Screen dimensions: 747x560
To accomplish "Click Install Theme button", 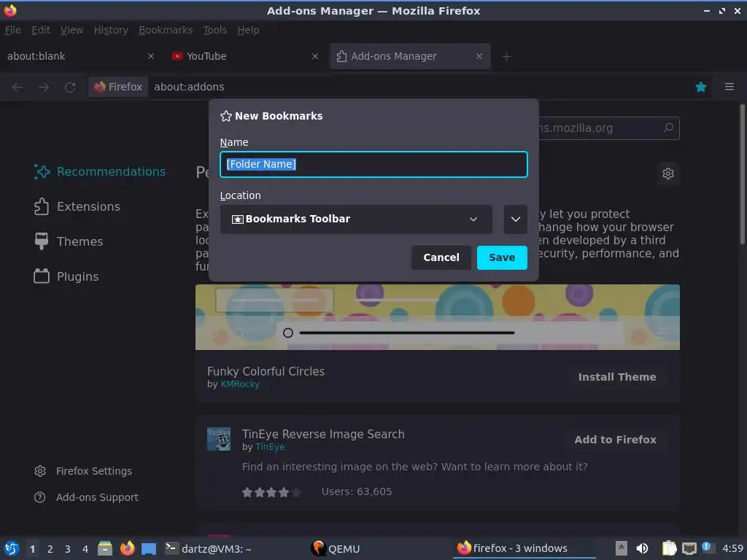I will [617, 377].
